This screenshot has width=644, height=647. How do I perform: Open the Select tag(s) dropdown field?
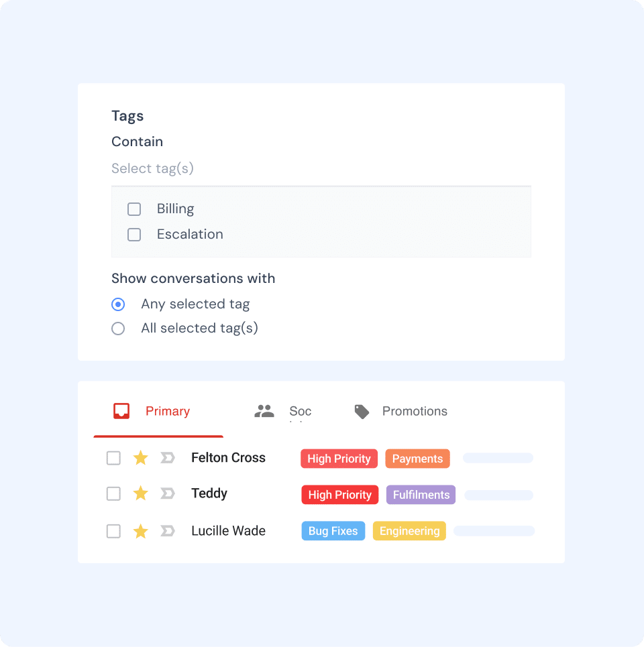pyautogui.click(x=321, y=169)
